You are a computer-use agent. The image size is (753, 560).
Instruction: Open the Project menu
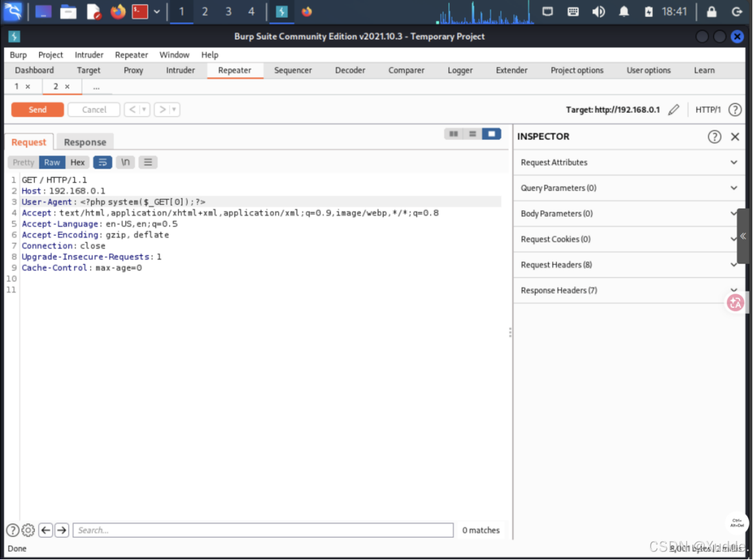(50, 55)
